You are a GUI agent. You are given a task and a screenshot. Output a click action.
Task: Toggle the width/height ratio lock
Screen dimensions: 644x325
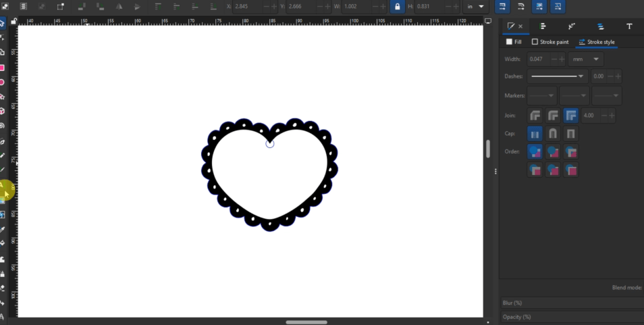[397, 6]
